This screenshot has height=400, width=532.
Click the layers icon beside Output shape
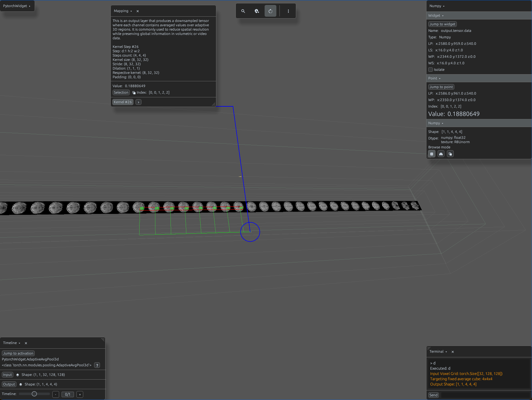point(21,385)
